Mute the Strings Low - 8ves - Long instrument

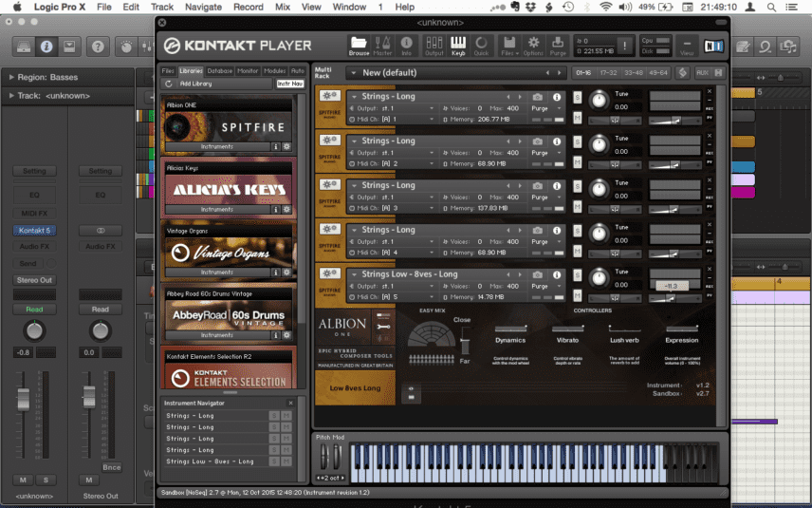(578, 296)
